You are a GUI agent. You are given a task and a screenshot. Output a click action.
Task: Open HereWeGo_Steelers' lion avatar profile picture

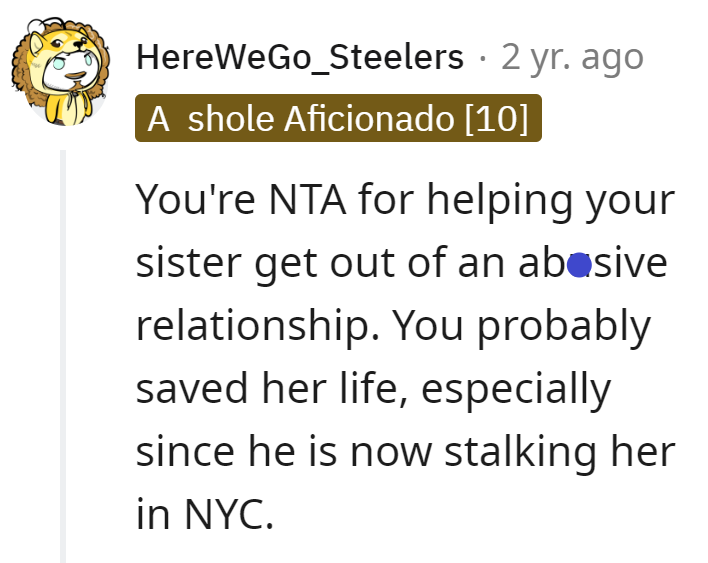(61, 71)
